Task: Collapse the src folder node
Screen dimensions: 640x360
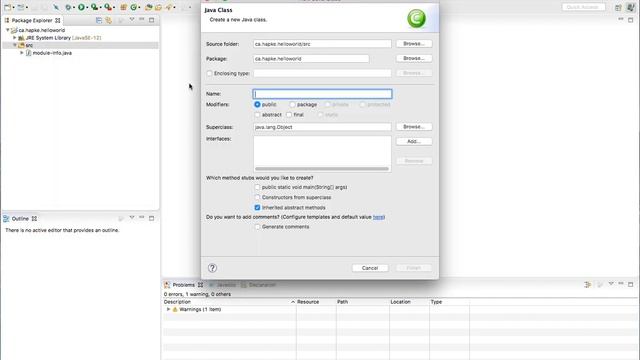Action: coord(15,45)
